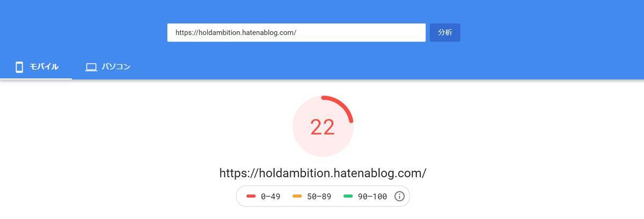Start analysis with the 分析 button
The height and width of the screenshot is (219, 644).
click(445, 32)
